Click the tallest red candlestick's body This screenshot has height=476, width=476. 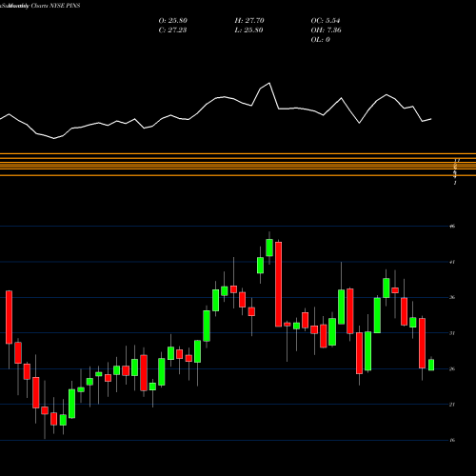click(x=278, y=284)
